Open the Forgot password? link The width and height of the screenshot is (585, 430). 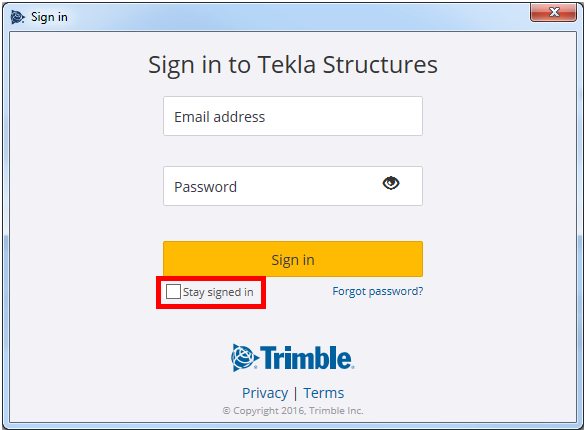coord(378,291)
